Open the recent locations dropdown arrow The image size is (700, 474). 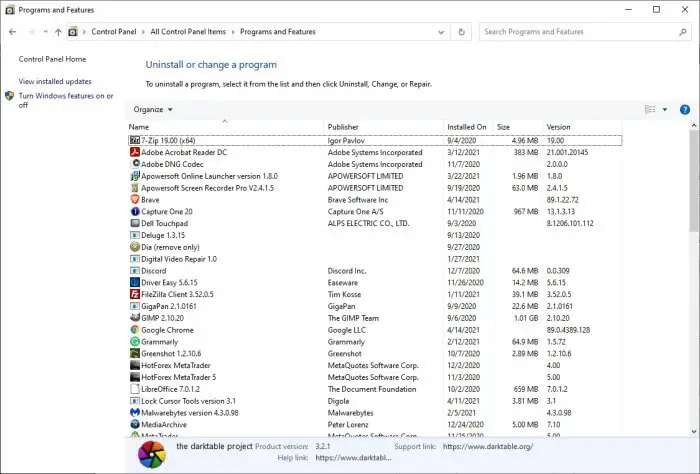click(x=45, y=32)
